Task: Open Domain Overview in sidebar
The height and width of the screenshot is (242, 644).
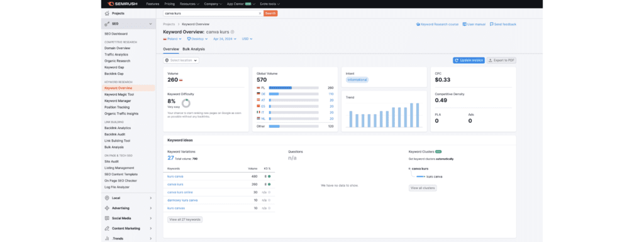Action: click(x=117, y=48)
